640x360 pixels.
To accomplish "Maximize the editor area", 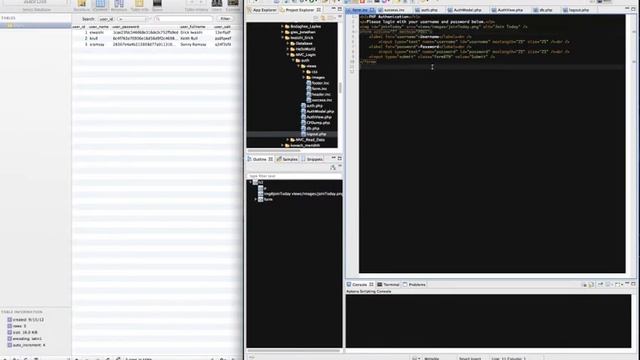I will [x=633, y=9].
